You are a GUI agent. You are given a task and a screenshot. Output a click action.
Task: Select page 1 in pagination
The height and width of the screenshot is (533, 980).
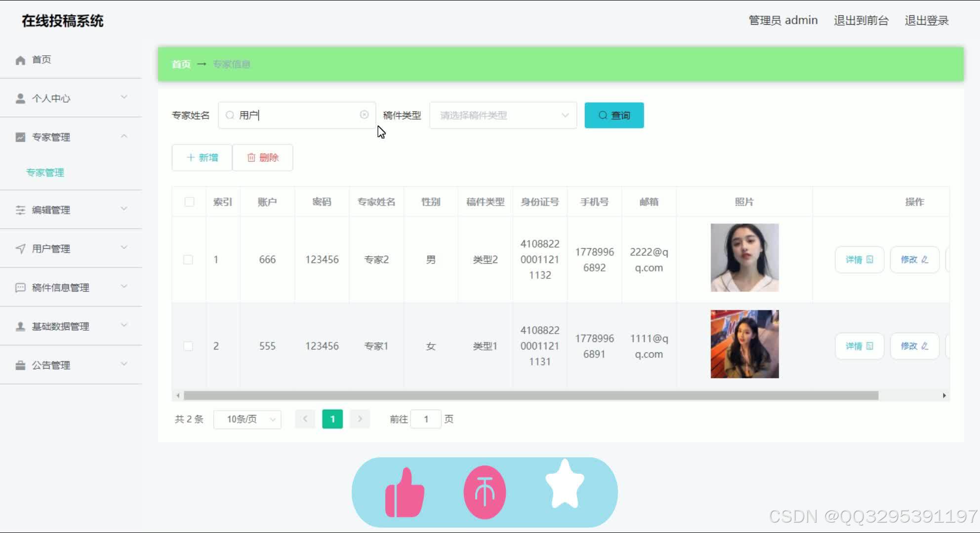332,419
